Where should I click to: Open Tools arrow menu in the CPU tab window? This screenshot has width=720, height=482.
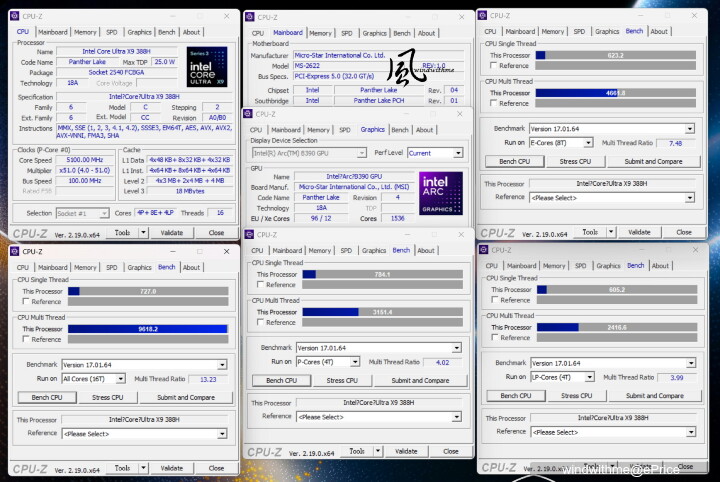143,233
